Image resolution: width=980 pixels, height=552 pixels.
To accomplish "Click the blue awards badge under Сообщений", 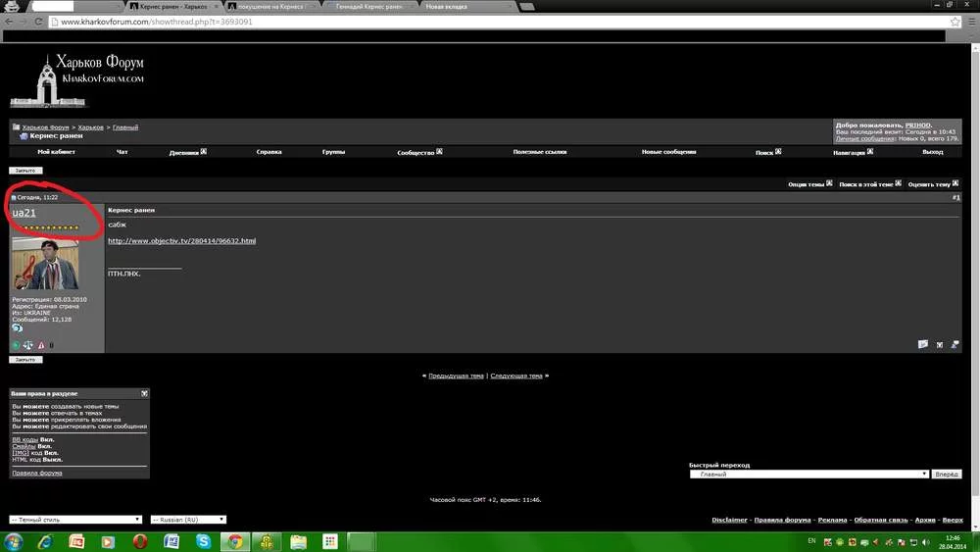I will click(17, 328).
